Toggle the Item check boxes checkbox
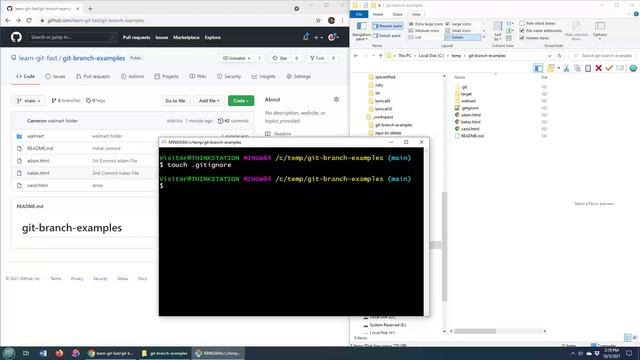The height and width of the screenshot is (360, 640). 522,24
